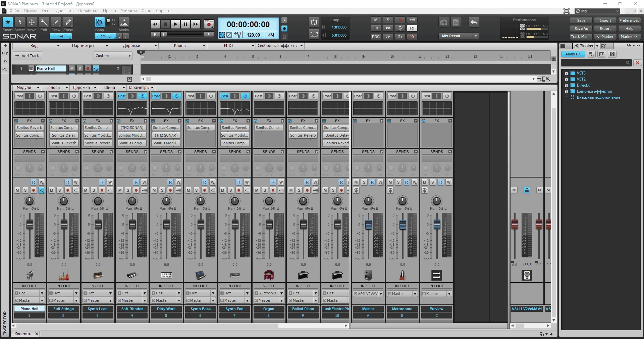Switch to the Консоль tab
Screen dimensions: 644x339
[23, 334]
